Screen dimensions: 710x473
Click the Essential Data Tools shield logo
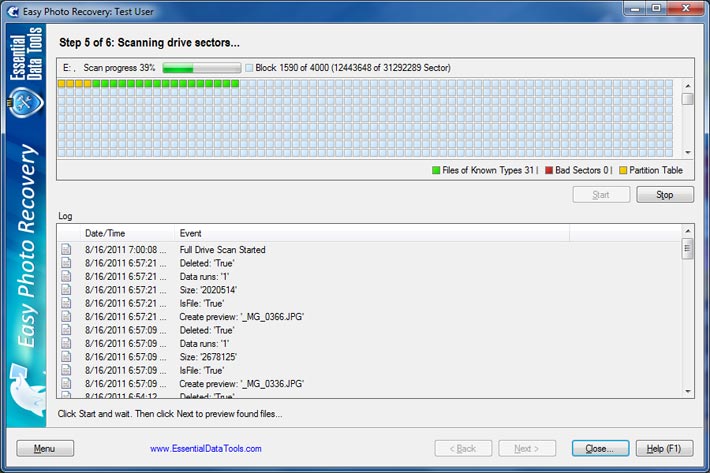click(x=25, y=104)
